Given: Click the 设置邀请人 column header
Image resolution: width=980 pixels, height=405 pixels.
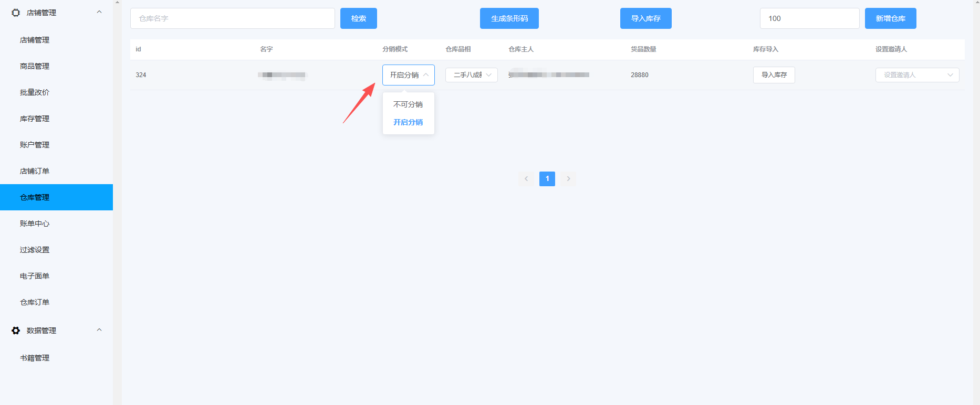Looking at the screenshot, I should tap(891, 49).
